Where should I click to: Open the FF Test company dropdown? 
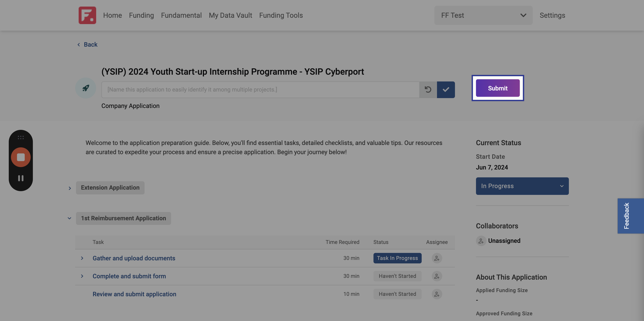[x=483, y=15]
